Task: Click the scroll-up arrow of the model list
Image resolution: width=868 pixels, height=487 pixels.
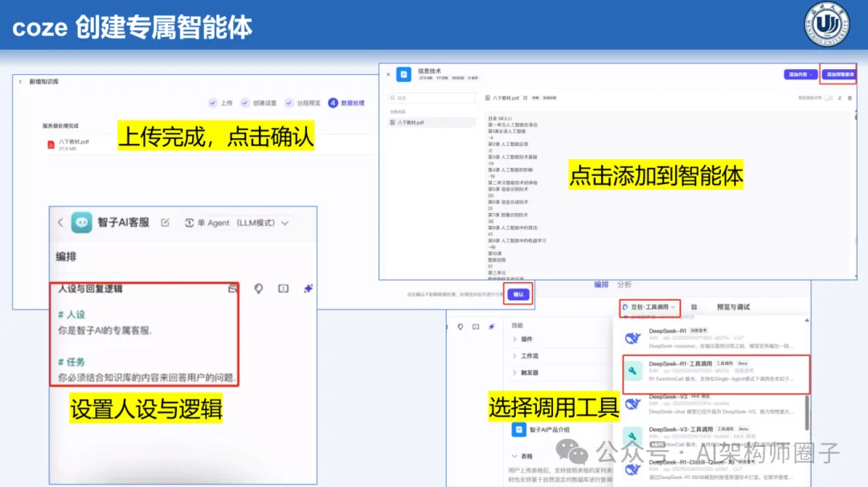Action: pyautogui.click(x=807, y=321)
